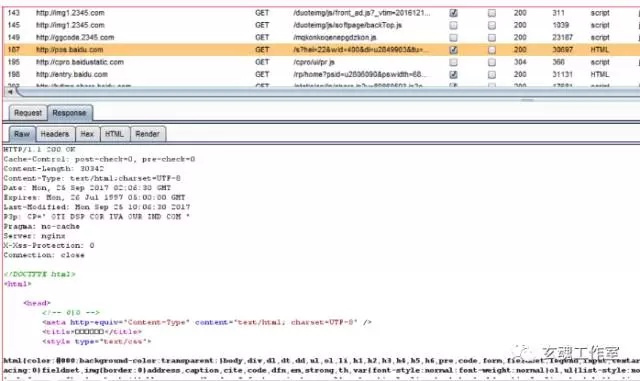This screenshot has height=381, width=640.
Task: Click host http://cpro.baidustatic.com
Action: (x=80, y=62)
